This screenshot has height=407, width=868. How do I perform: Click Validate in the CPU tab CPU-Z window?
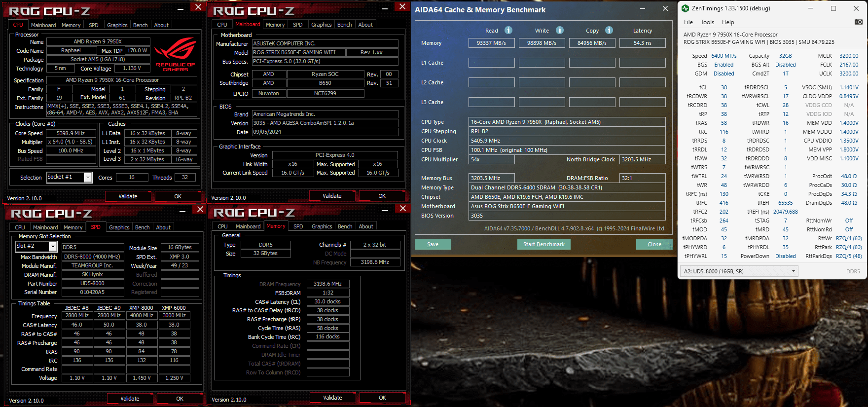(128, 196)
